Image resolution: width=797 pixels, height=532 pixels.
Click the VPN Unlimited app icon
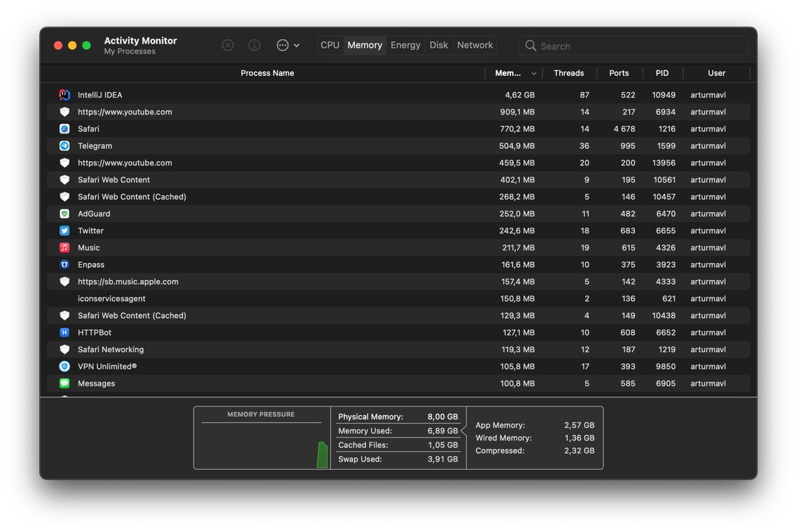pos(64,366)
